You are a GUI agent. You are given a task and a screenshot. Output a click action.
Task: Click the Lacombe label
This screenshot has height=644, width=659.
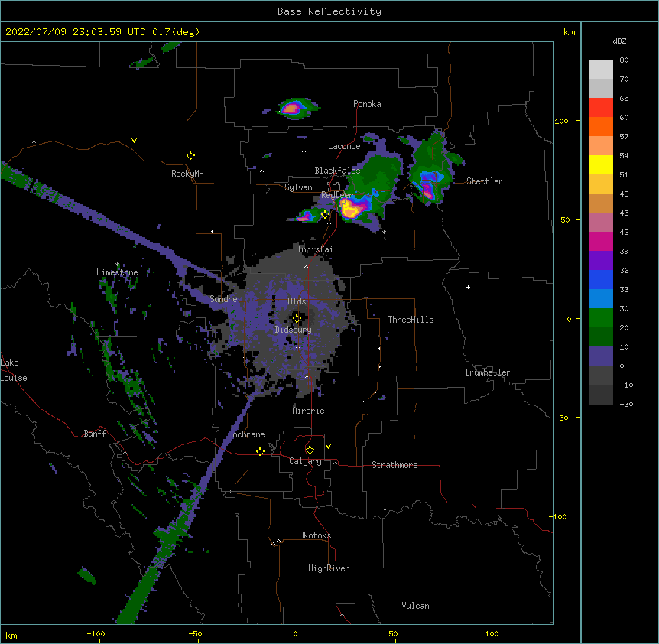point(344,146)
